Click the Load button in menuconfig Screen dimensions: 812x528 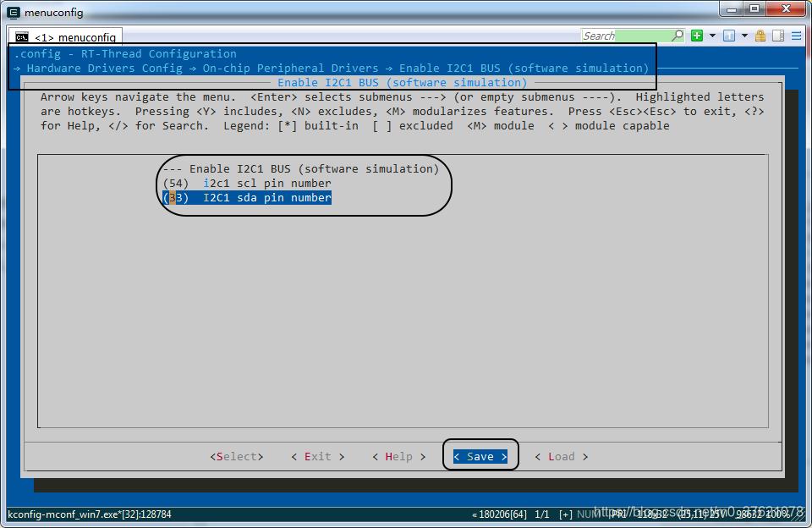[x=562, y=456]
